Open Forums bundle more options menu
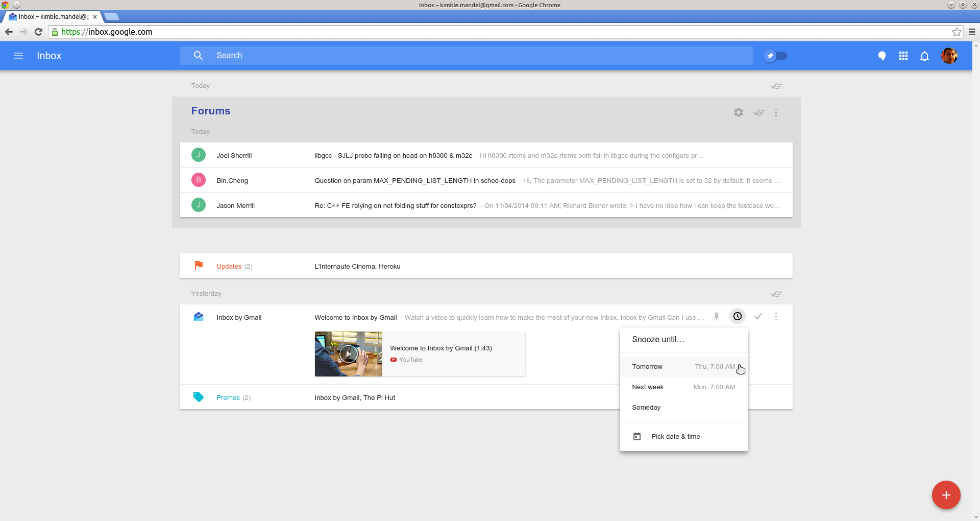 [776, 112]
